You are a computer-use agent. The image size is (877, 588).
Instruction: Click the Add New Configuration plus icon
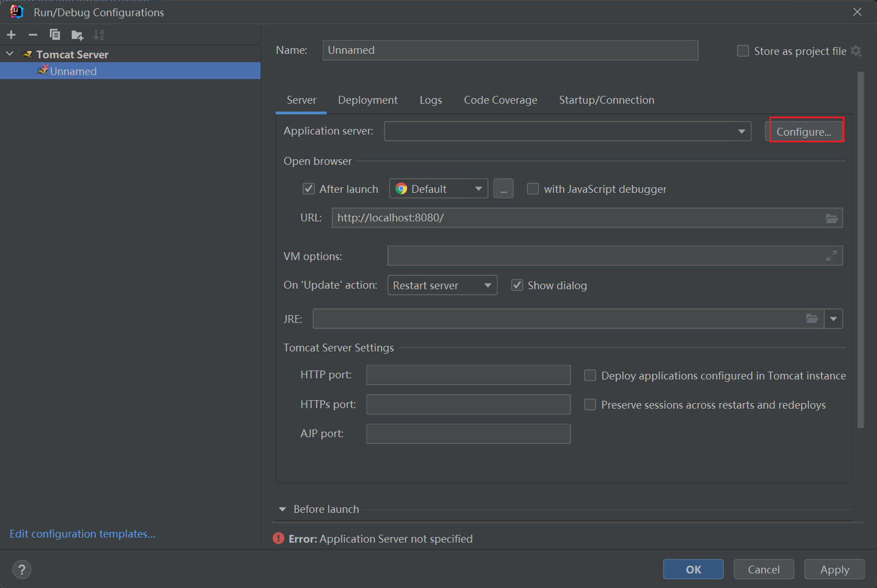(x=11, y=35)
